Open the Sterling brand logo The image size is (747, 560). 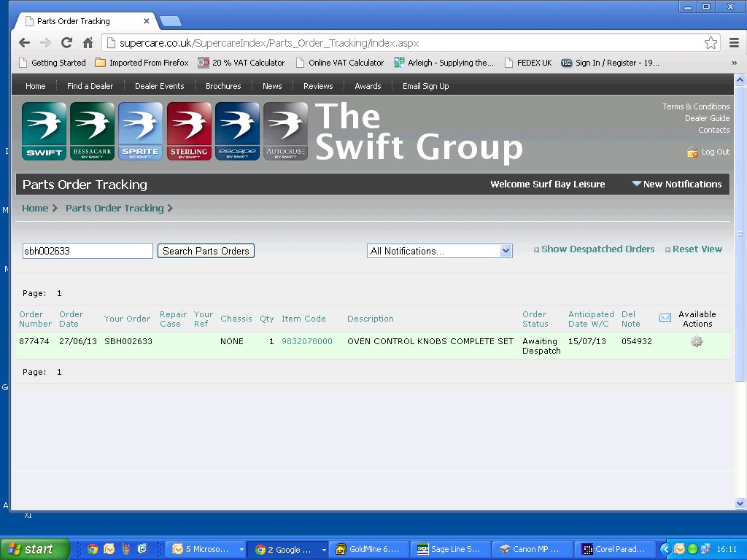click(189, 131)
